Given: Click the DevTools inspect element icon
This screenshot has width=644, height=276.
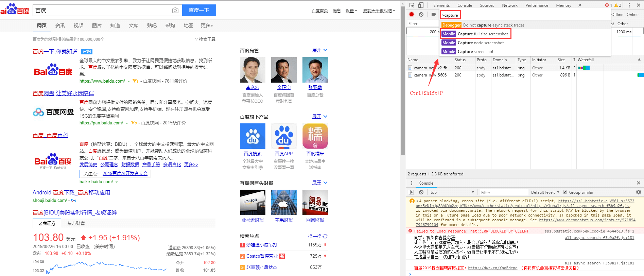Looking at the screenshot, I should coord(412,5).
